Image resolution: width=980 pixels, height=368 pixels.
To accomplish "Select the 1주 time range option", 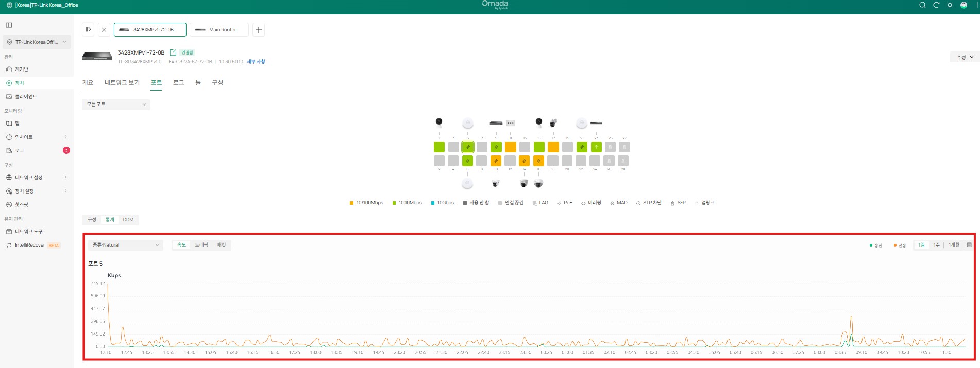I will (x=936, y=245).
